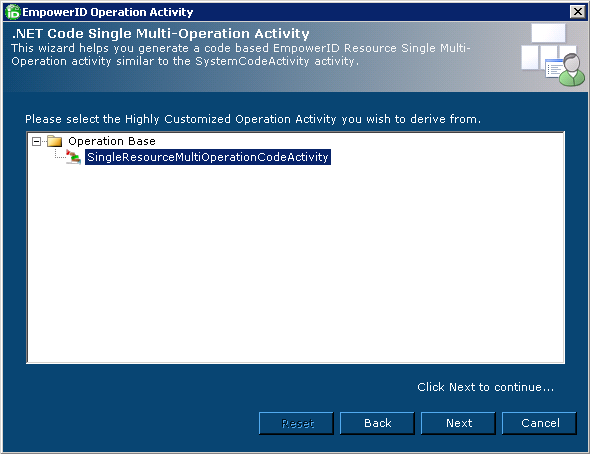The width and height of the screenshot is (590, 454).
Task: Go Back to the previous wizard step
Action: [377, 423]
